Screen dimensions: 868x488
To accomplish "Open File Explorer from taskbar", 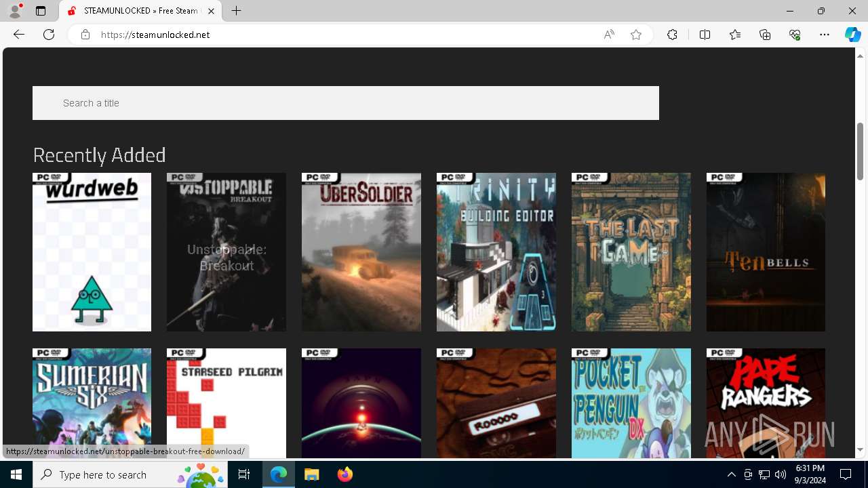I will point(311,474).
